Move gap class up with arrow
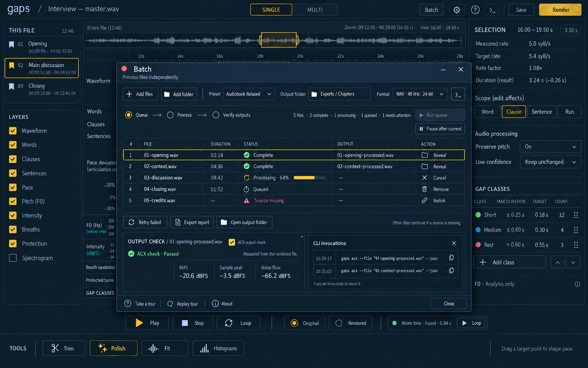This screenshot has width=588, height=368. [x=558, y=262]
